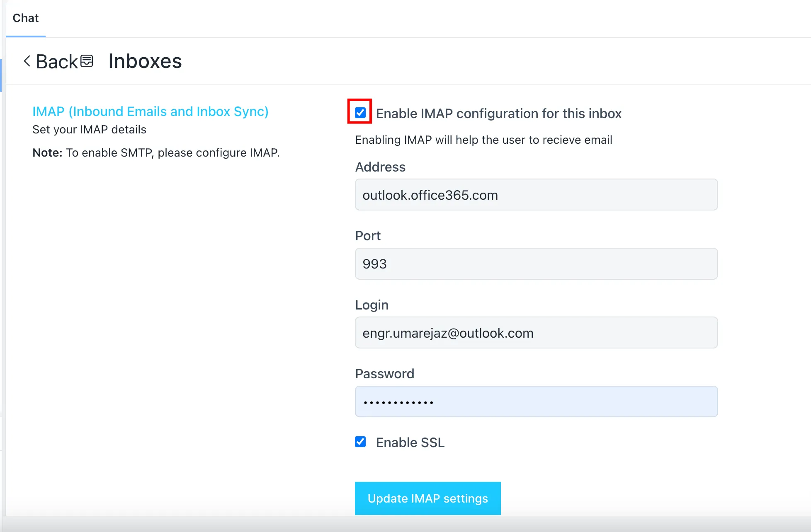Click the back chevron arrow icon
The width and height of the screenshot is (811, 532).
pyautogui.click(x=27, y=61)
